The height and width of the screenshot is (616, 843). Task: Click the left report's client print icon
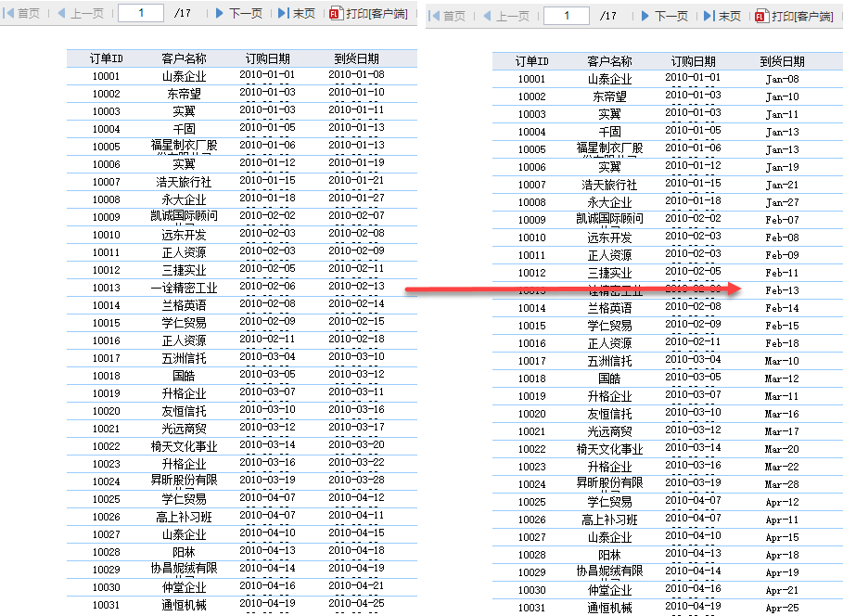pos(336,13)
